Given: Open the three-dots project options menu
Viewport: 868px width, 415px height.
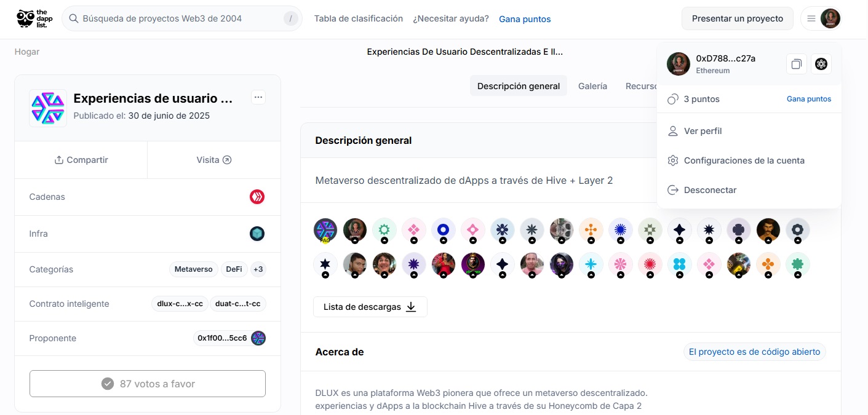Looking at the screenshot, I should click(258, 97).
